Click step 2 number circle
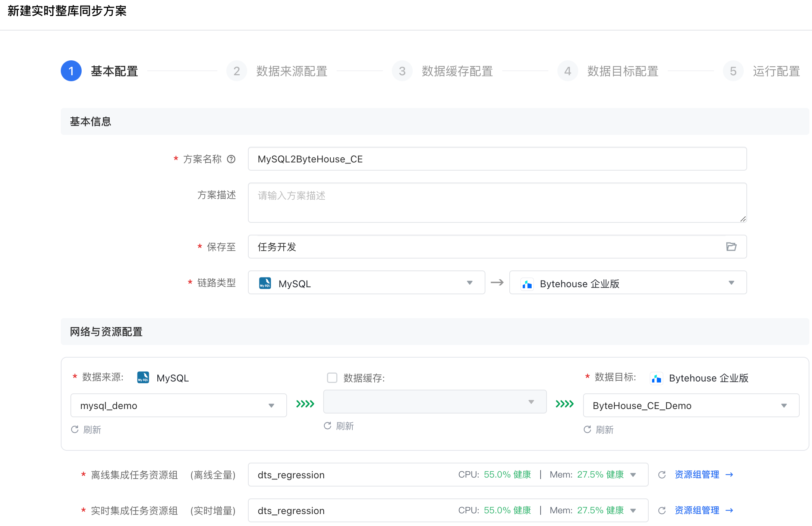The image size is (812, 526). 237,71
